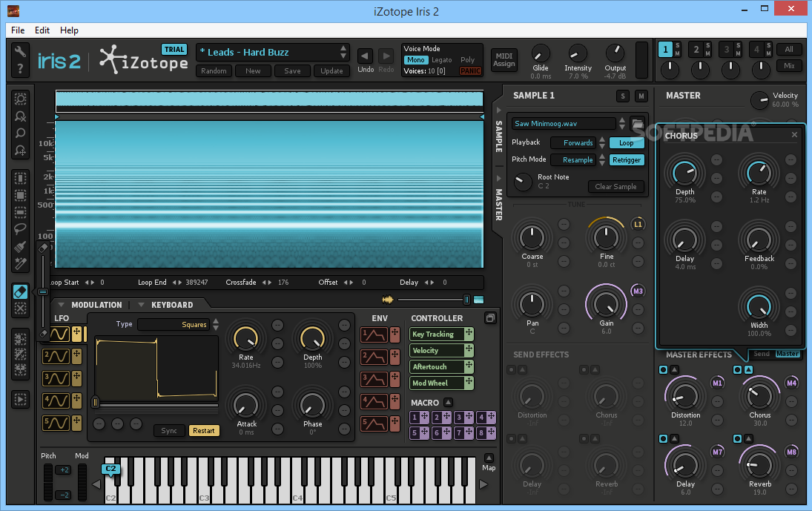
Task: Toggle Loop playback on Sample 1
Action: pos(626,143)
